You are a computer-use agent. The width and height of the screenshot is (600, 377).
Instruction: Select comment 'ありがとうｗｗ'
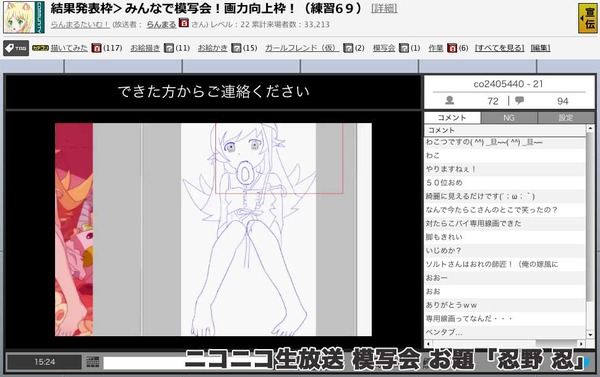point(505,305)
